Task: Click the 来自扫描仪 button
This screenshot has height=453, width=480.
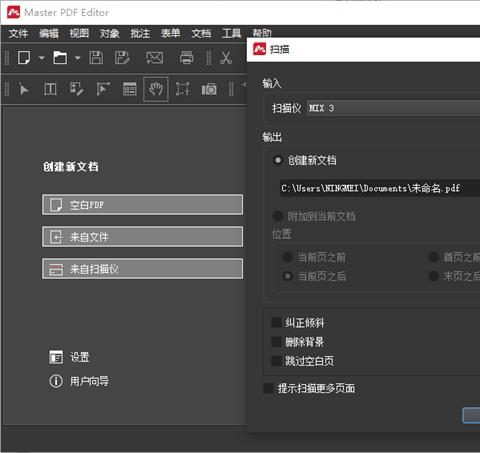Action: tap(143, 269)
